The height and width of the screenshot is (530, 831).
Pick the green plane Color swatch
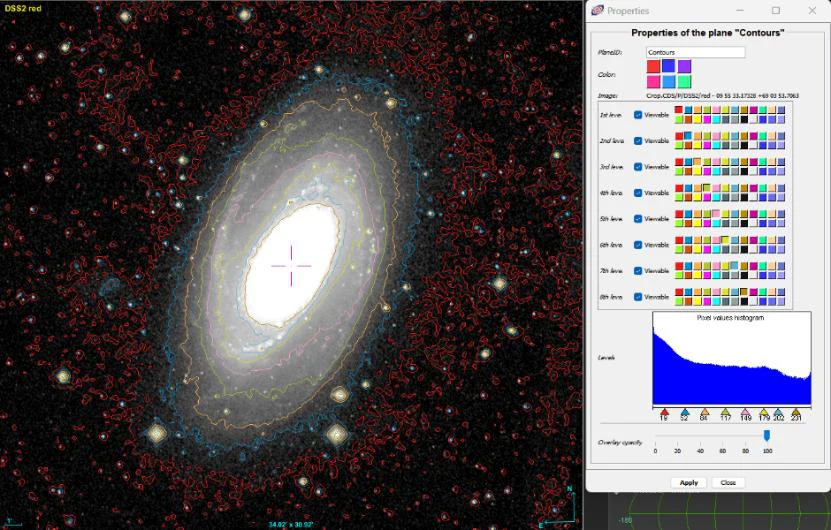click(684, 81)
